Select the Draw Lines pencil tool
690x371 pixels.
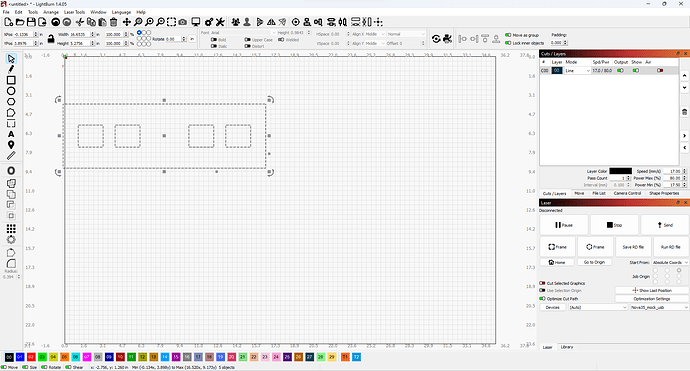pyautogui.click(x=11, y=69)
